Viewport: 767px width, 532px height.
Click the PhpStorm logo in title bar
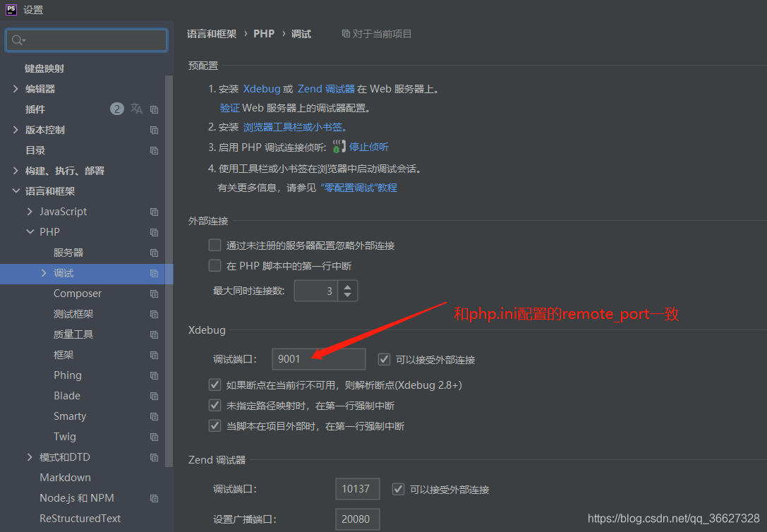[x=11, y=9]
